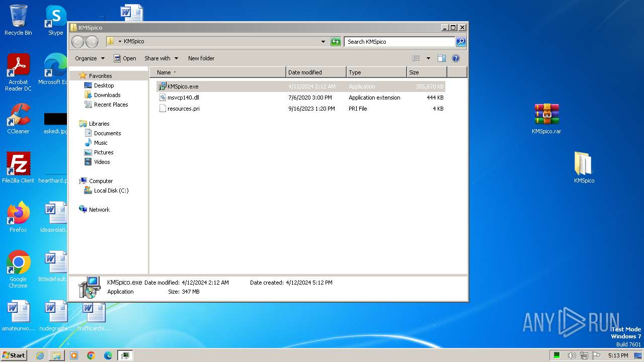Select Google Chrome desktop icon

(18, 269)
